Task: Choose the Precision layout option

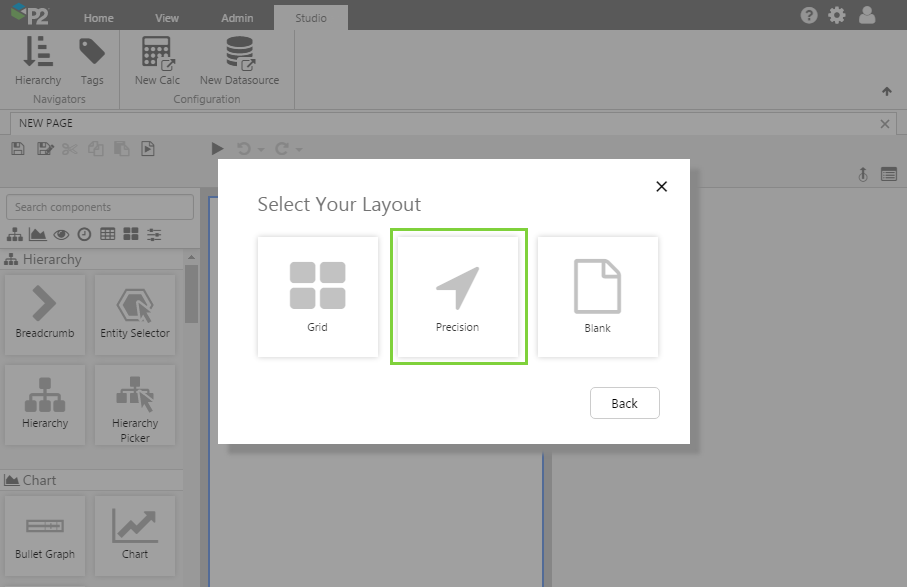Action: coord(458,296)
